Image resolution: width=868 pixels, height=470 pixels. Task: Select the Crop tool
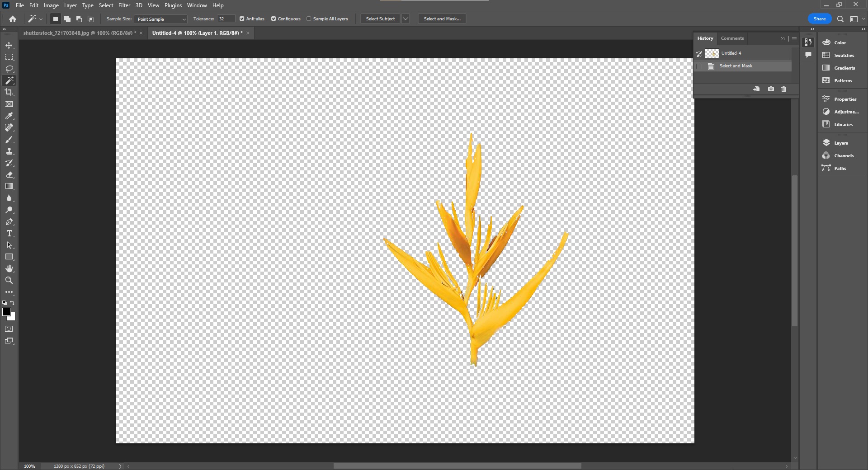pos(9,92)
